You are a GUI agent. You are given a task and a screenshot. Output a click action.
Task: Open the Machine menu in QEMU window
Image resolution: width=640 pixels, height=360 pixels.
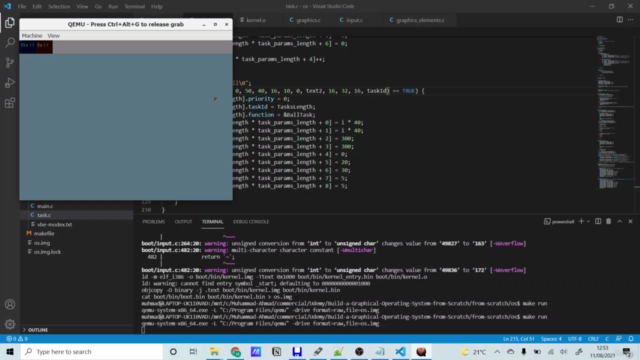[32, 36]
